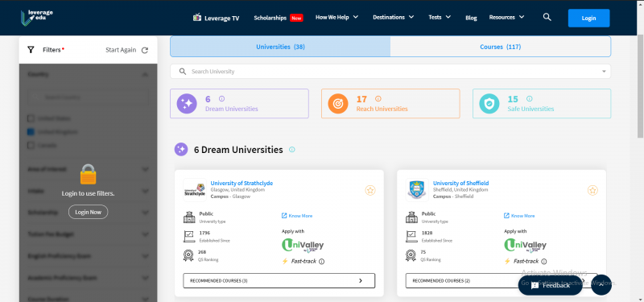Collapse the Country filter section
Image resolution: width=644 pixels, height=302 pixels.
coord(145,75)
